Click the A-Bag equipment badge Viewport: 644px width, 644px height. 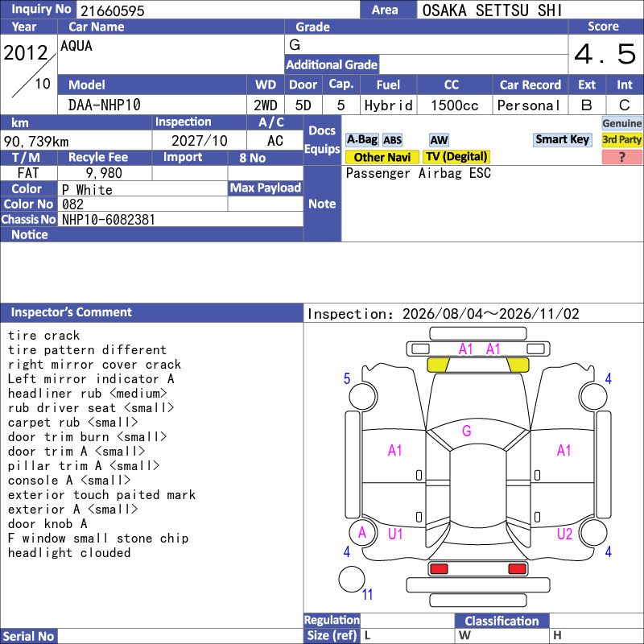pos(361,139)
